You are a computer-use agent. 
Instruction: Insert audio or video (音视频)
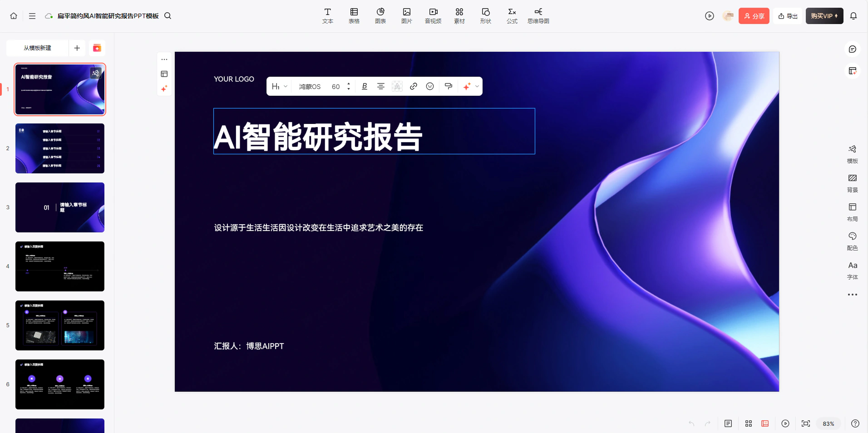coord(433,16)
